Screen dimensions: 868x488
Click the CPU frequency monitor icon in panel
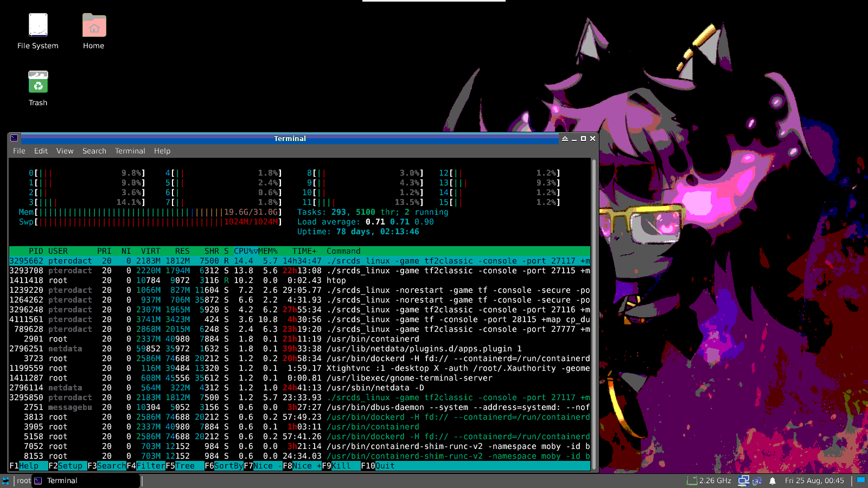click(692, 480)
